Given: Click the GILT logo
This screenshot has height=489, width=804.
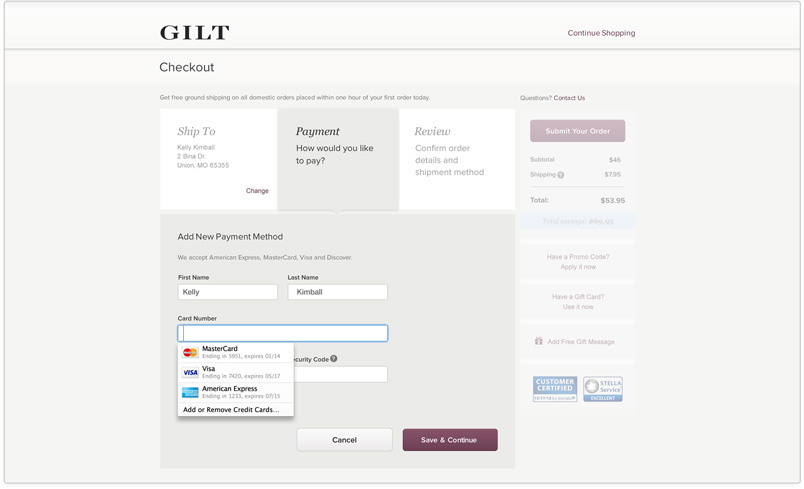Looking at the screenshot, I should pos(194,33).
